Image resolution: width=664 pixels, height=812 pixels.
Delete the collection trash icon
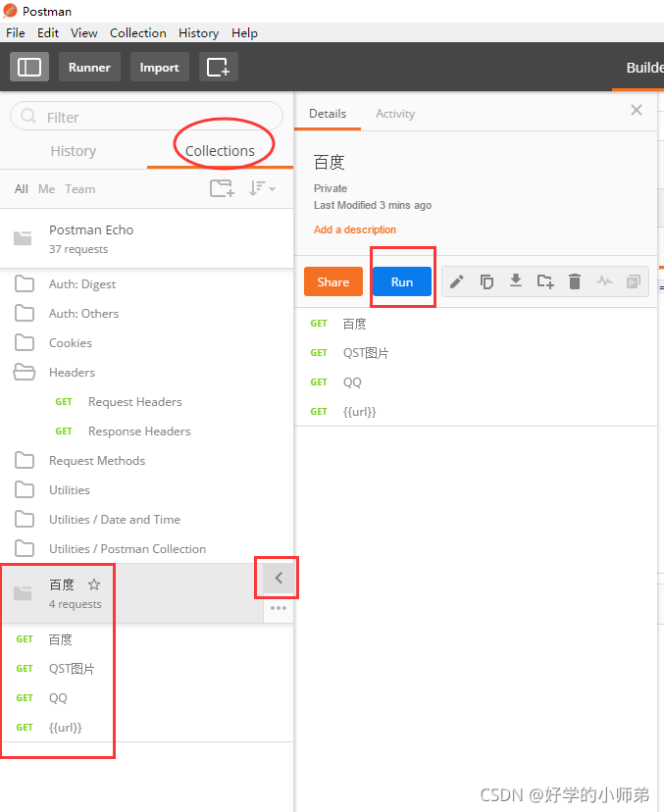(575, 281)
